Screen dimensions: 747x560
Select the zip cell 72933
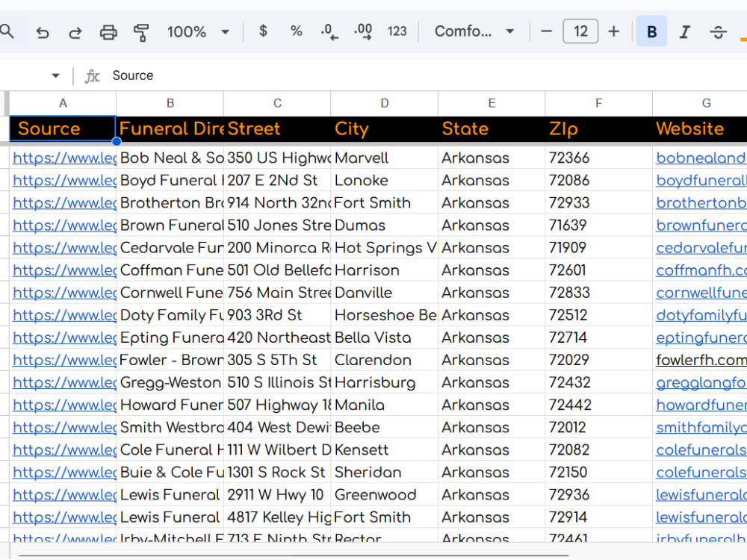(x=599, y=202)
